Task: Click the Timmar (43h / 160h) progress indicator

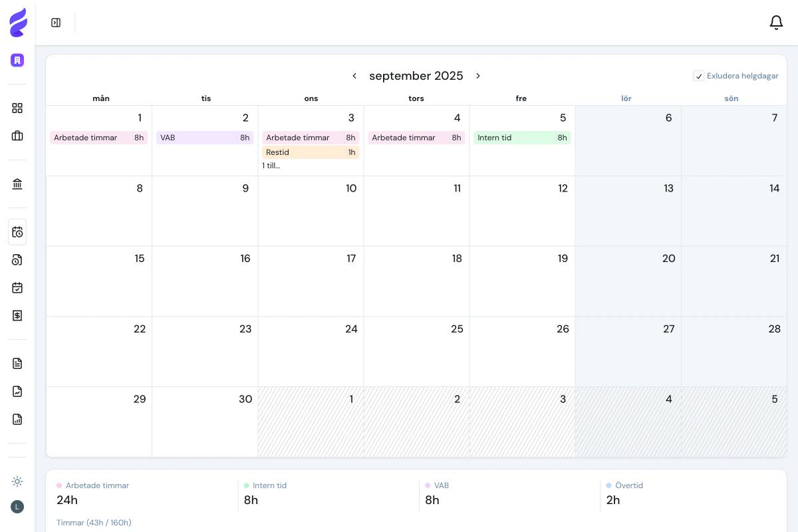Action: click(94, 523)
